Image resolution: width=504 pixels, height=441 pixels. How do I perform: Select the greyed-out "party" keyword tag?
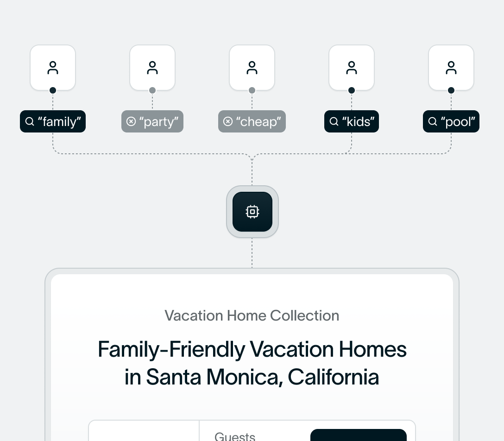point(152,121)
